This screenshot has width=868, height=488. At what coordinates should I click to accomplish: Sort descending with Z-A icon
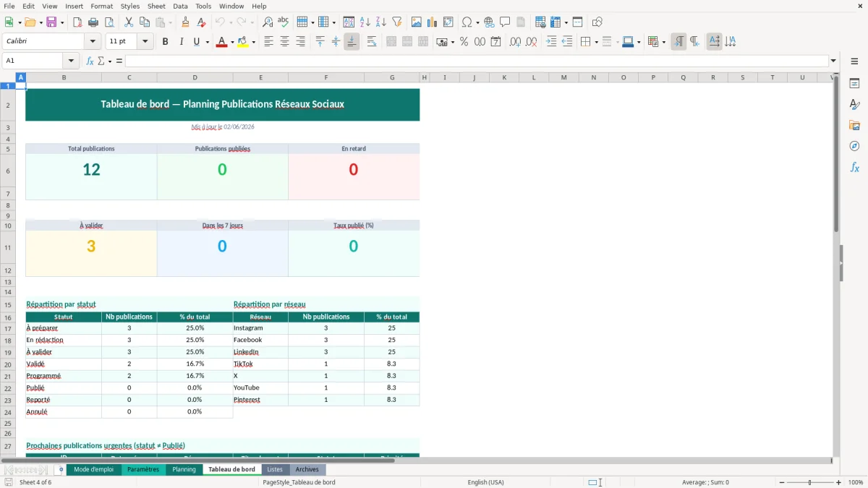[x=381, y=22]
